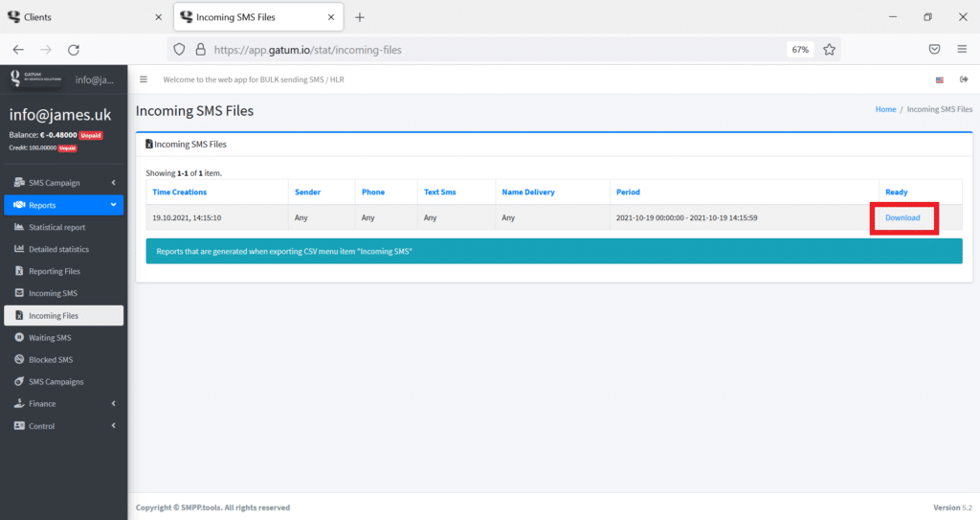Click the Version 5.2 footer text
This screenshot has height=520, width=980.
(x=952, y=508)
